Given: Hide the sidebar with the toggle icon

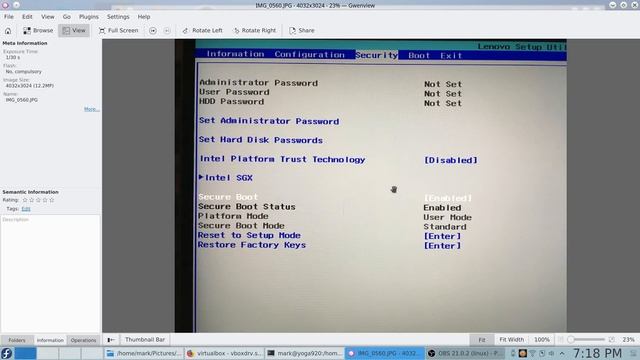Looking at the screenshot, I should (x=111, y=340).
